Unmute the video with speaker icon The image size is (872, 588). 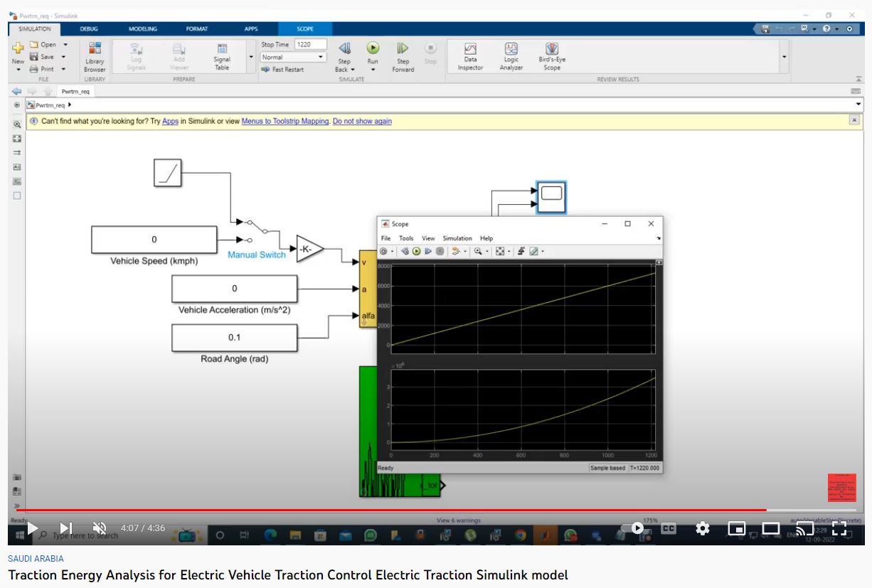pos(100,528)
